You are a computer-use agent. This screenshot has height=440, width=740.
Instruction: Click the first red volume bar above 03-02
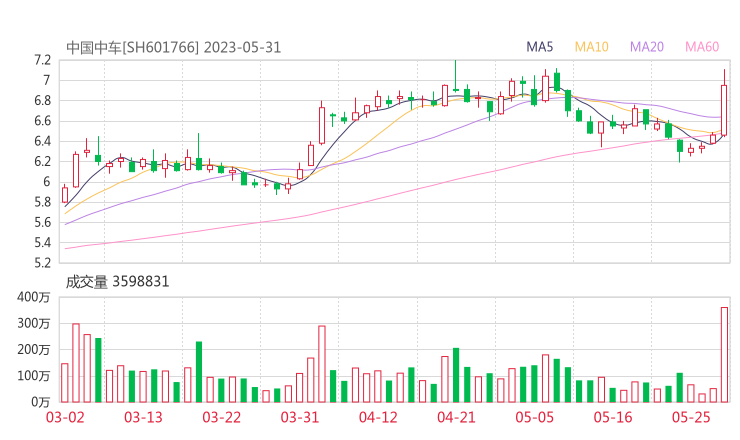click(x=65, y=383)
